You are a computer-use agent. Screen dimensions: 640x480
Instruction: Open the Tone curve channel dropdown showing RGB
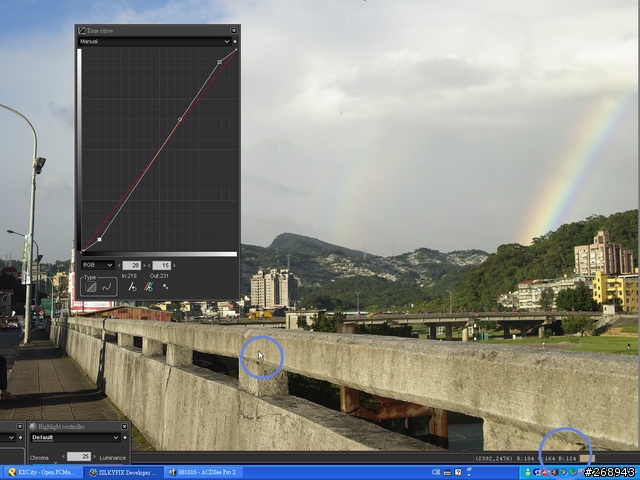click(97, 265)
